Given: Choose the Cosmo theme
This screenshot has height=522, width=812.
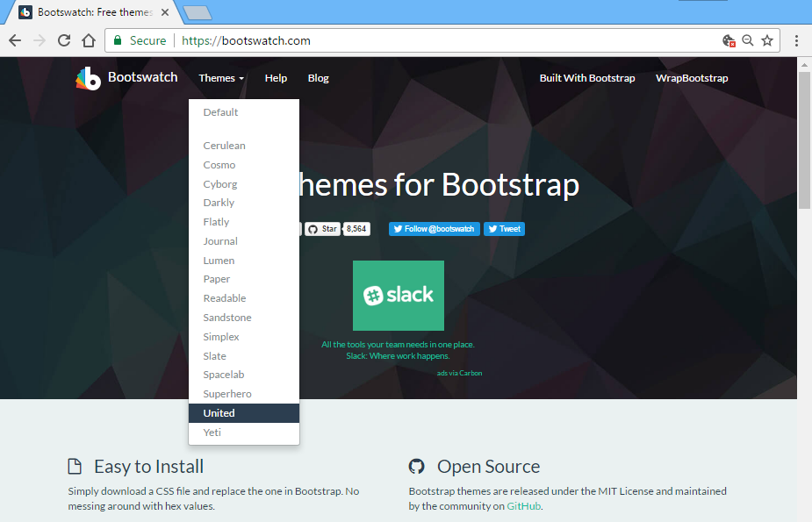Looking at the screenshot, I should pos(244,165).
